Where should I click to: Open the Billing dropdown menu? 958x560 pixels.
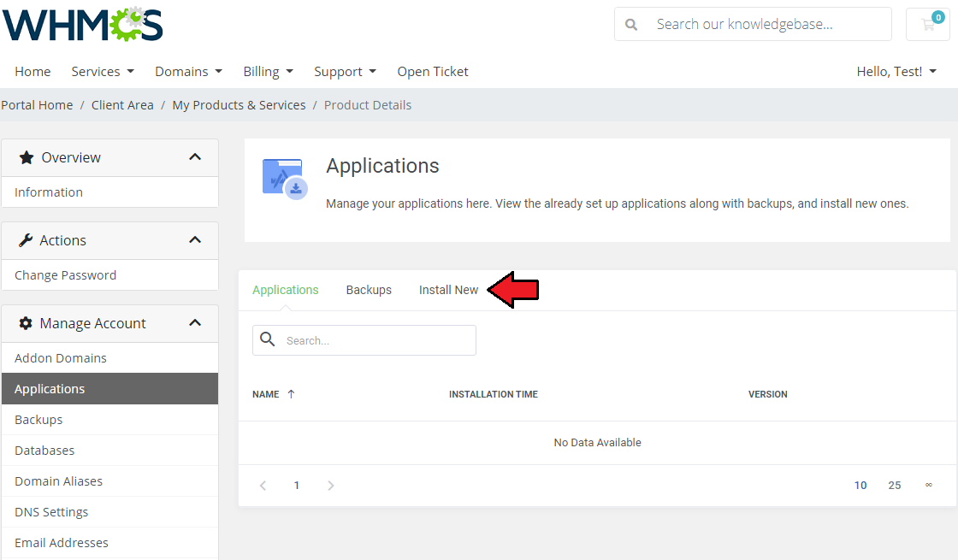pyautogui.click(x=269, y=72)
